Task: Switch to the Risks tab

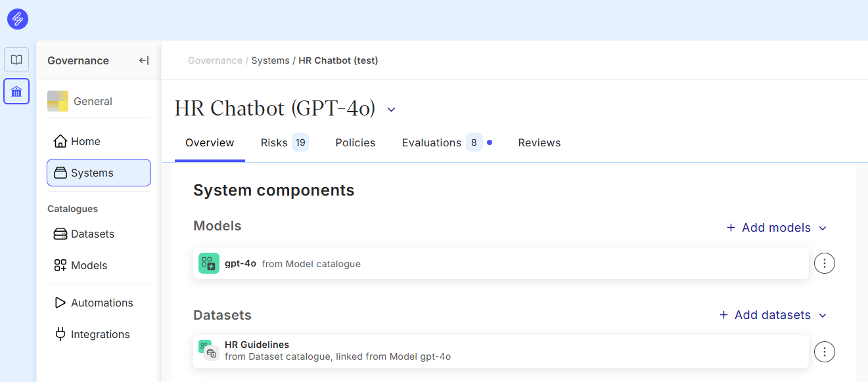Action: pyautogui.click(x=274, y=142)
